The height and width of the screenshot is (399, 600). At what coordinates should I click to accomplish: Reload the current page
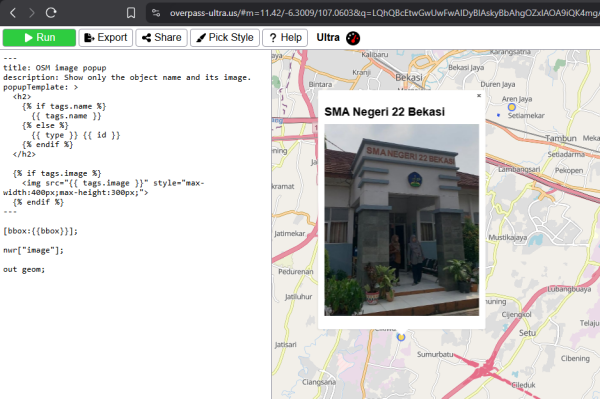point(51,13)
